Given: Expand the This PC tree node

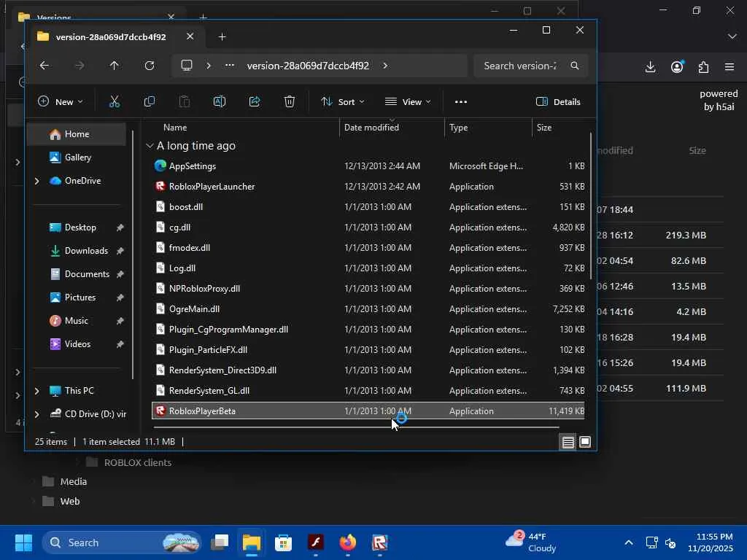Looking at the screenshot, I should click(36, 391).
